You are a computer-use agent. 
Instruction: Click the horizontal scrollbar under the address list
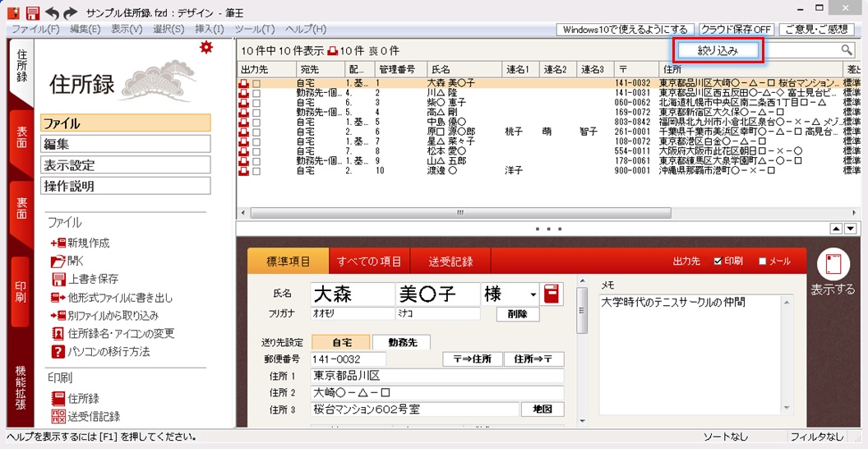click(x=534, y=212)
